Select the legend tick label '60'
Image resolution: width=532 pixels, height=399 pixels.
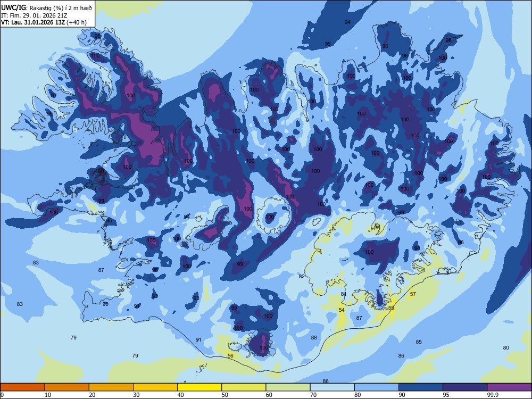coord(269,395)
